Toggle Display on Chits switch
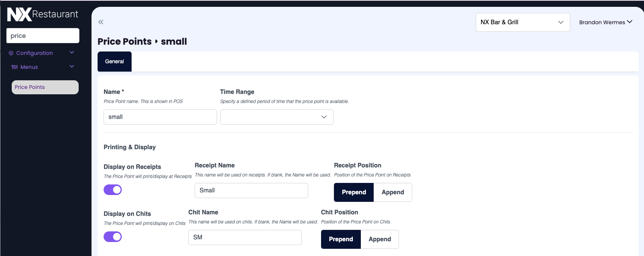Screen dimensions: 644x256 tap(113, 237)
